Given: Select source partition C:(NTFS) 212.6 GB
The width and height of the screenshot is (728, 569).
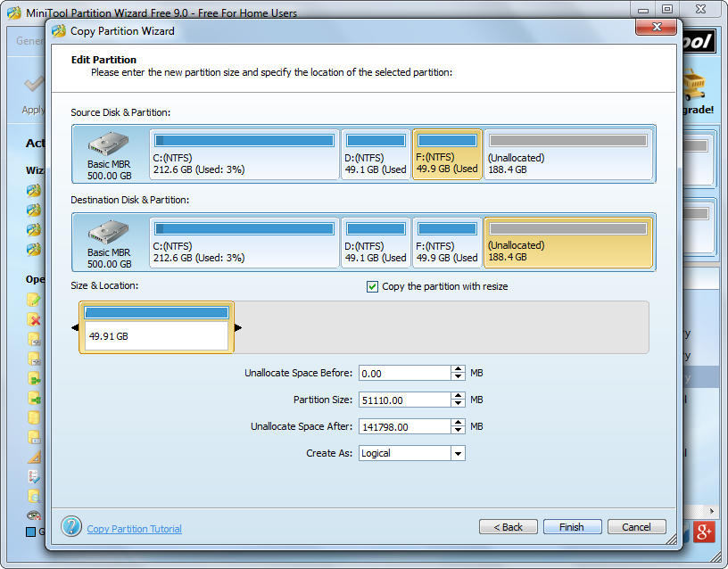Looking at the screenshot, I should [x=244, y=154].
